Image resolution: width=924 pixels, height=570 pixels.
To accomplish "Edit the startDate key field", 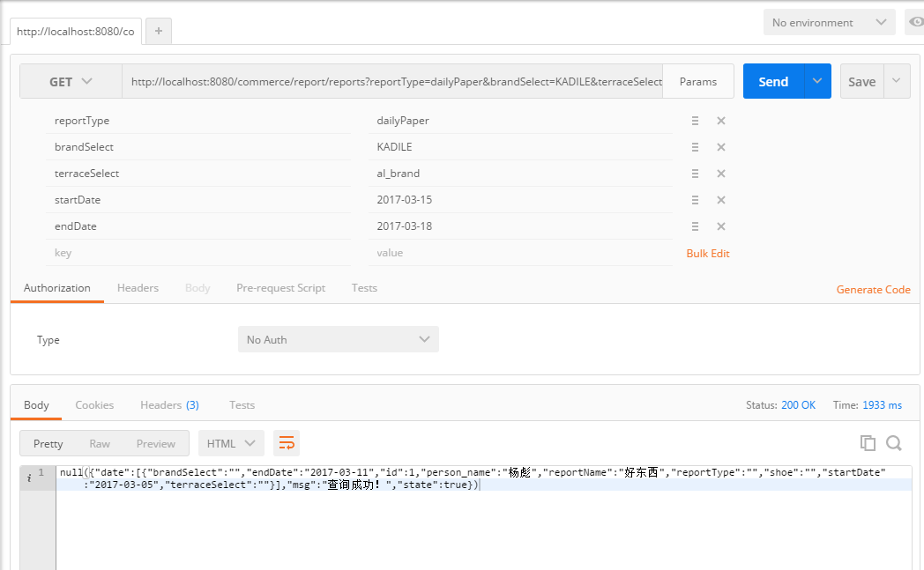I will [x=198, y=200].
